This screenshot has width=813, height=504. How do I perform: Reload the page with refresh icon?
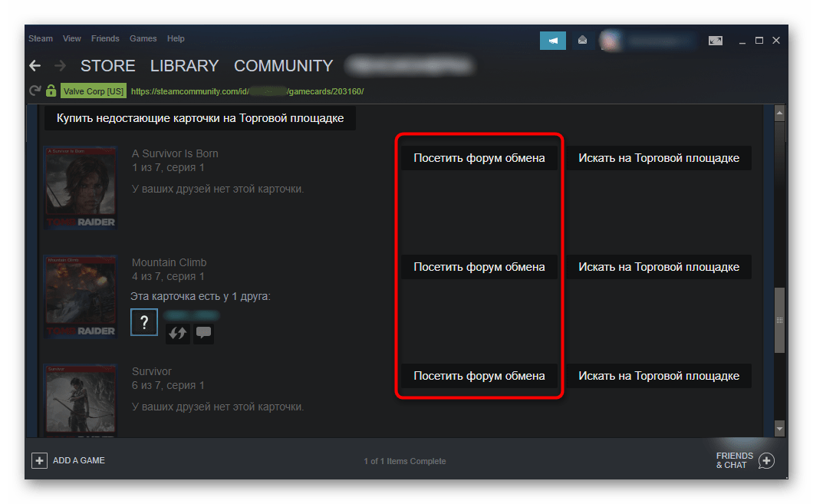click(x=35, y=91)
